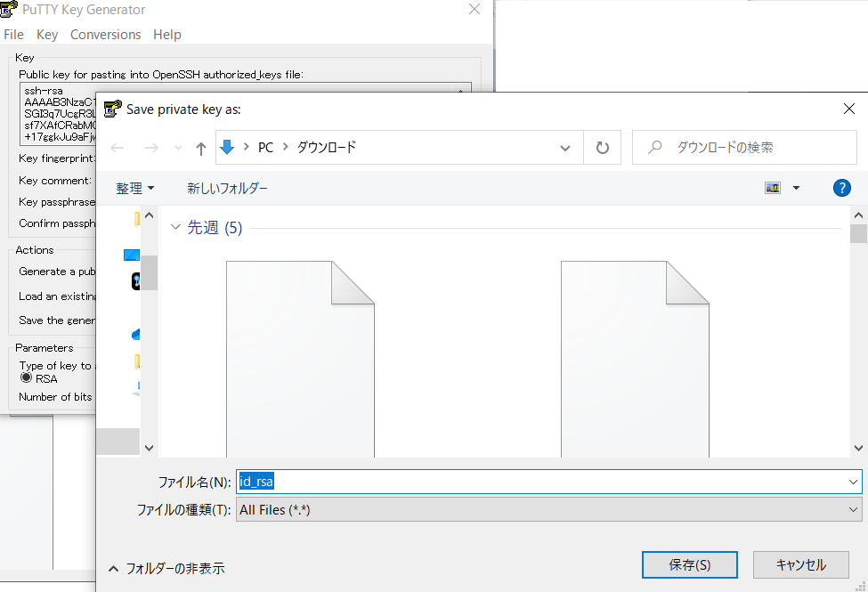Click the PuTTYgen icon in dialog title bar
Screen dimensions: 868x592
click(113, 109)
